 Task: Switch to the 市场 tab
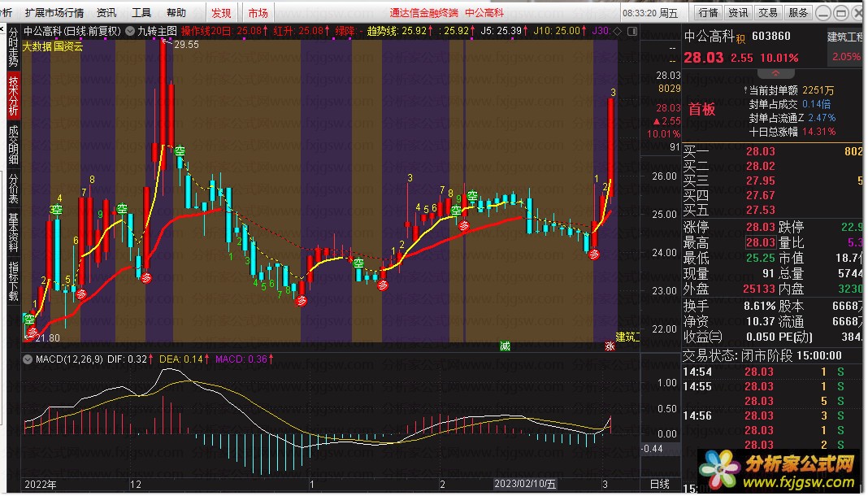pos(258,12)
